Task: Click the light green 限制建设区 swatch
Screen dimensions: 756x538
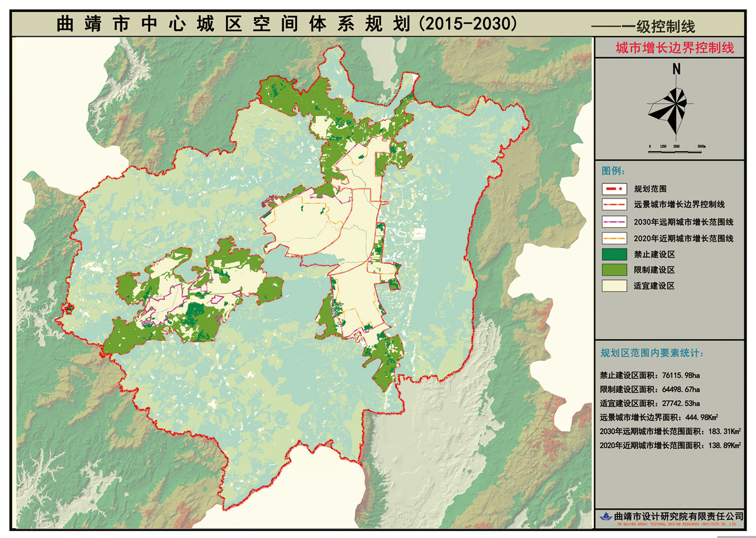Action: pyautogui.click(x=614, y=270)
